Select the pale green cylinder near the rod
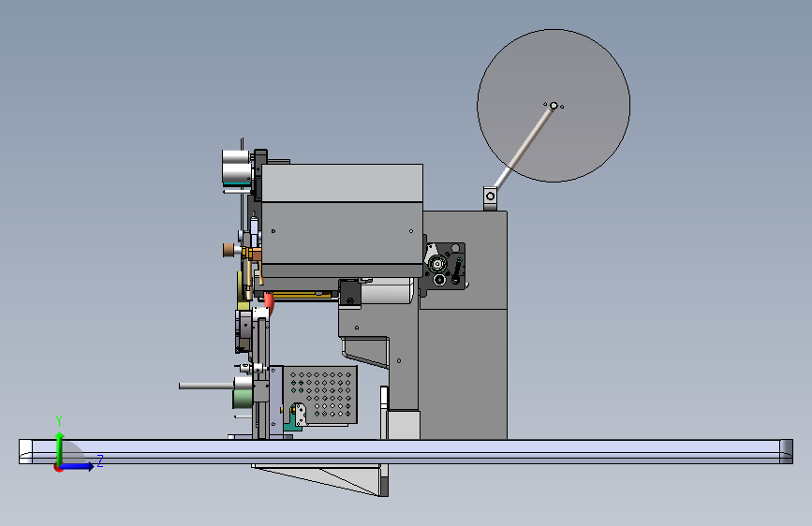The image size is (812, 526). click(x=243, y=399)
